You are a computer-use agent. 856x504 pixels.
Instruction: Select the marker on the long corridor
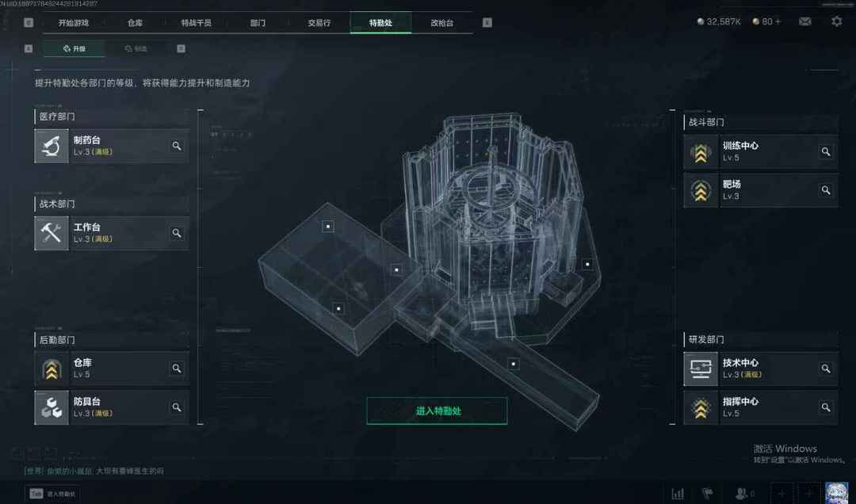[x=513, y=364]
